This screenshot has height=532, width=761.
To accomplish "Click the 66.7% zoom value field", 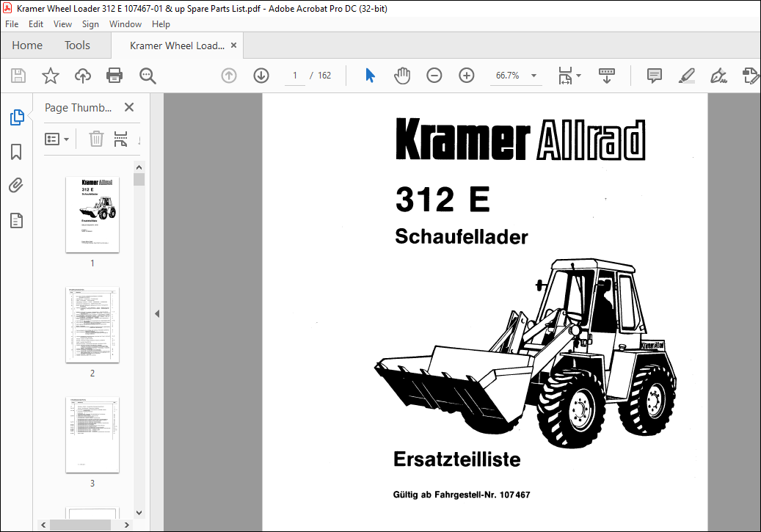I will point(508,76).
